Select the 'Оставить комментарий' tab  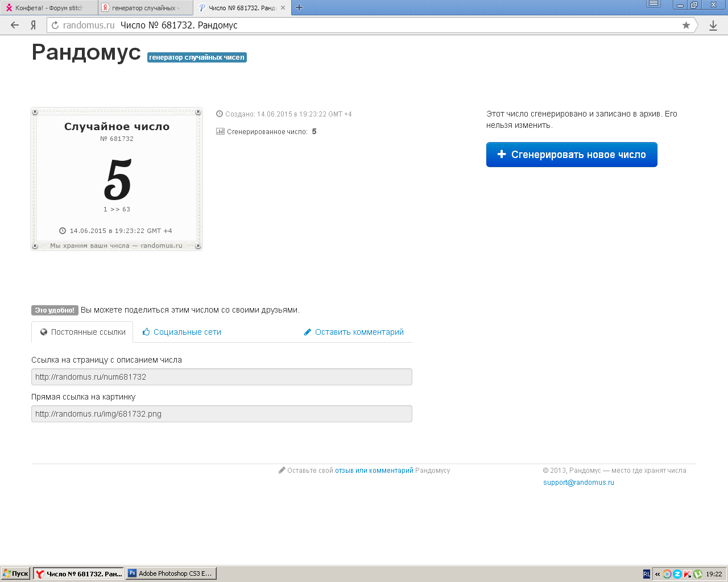click(x=354, y=332)
